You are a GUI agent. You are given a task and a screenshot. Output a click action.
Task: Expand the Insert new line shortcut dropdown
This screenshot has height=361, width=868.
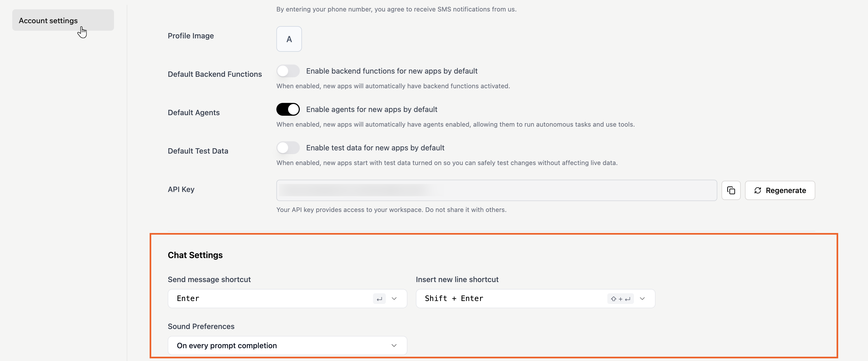pos(642,299)
